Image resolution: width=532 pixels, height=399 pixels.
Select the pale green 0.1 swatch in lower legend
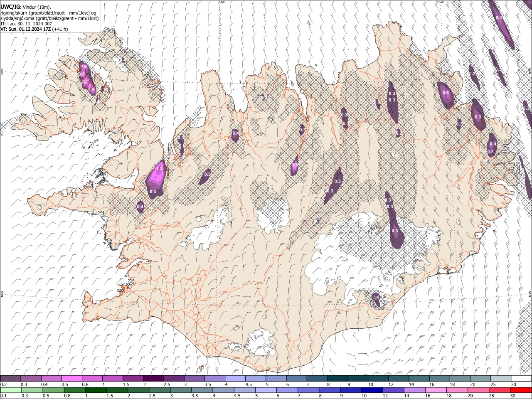10,390
